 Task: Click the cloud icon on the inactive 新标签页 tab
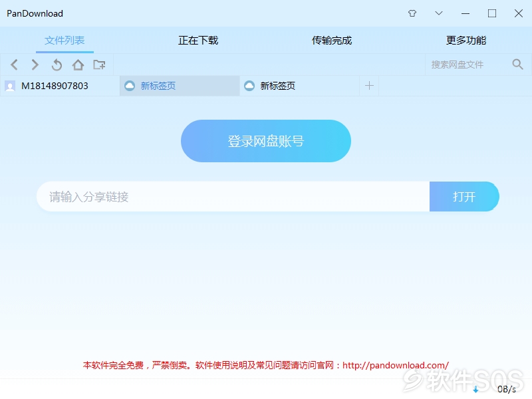coord(249,86)
